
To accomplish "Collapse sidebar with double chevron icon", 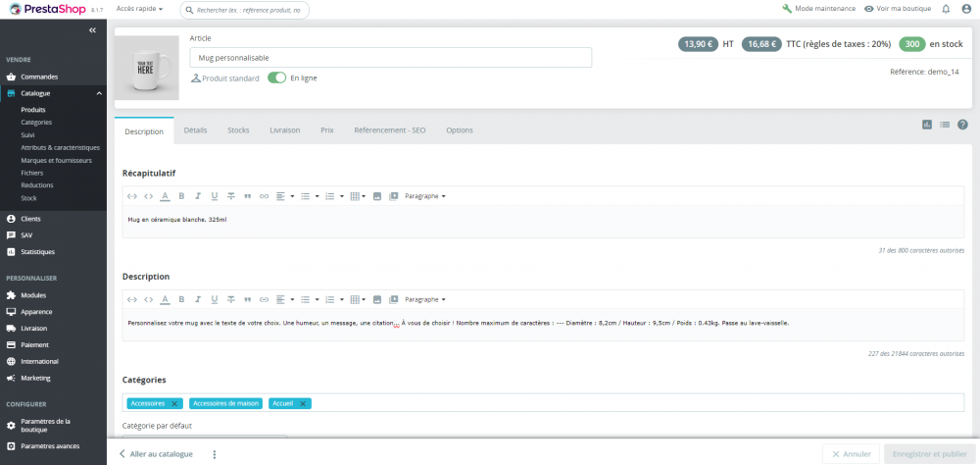I will click(x=92, y=30).
